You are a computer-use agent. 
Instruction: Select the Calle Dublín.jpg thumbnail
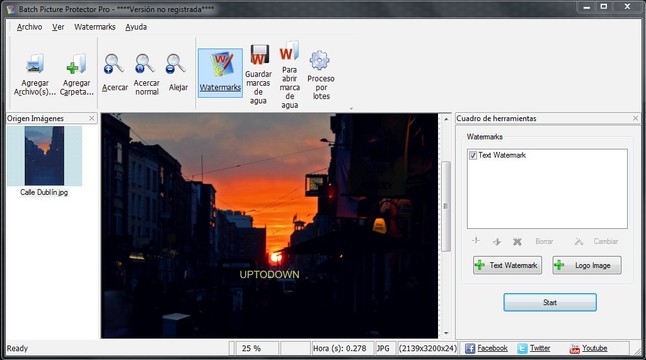tap(44, 156)
